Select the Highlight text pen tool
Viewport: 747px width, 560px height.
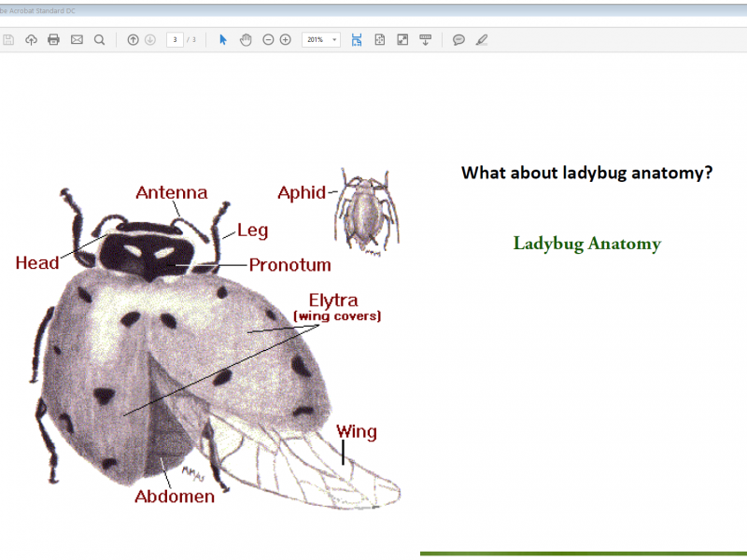[x=482, y=40]
